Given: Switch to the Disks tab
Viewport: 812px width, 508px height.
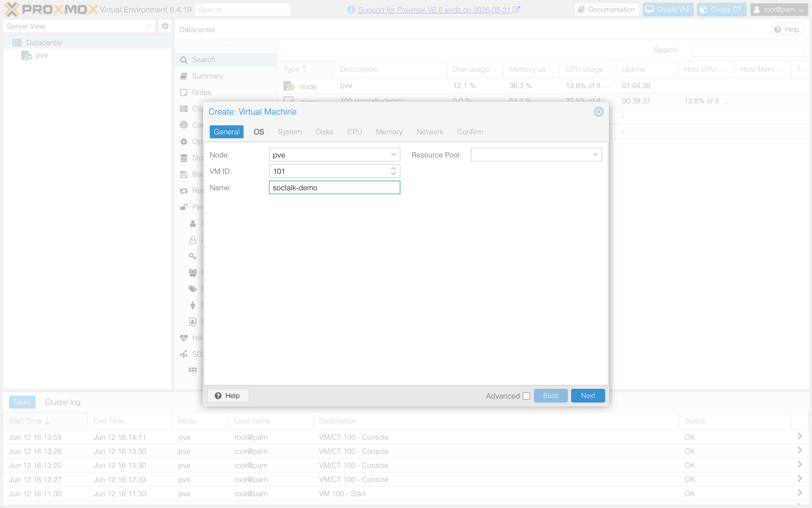Looking at the screenshot, I should click(325, 132).
